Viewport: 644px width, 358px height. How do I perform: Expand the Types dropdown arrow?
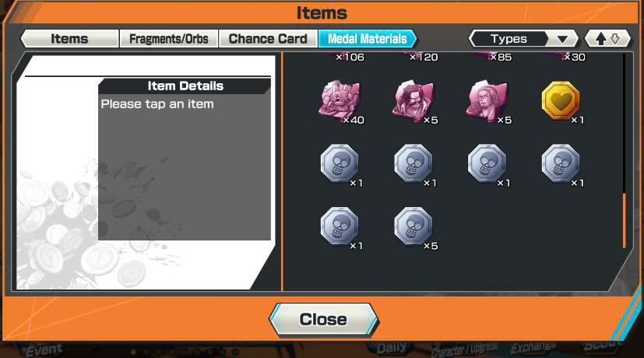pos(562,40)
